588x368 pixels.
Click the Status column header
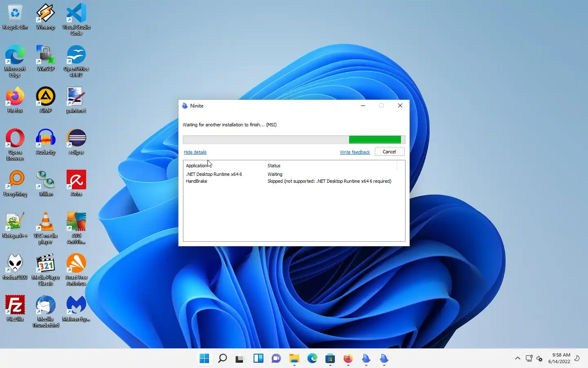(331, 166)
